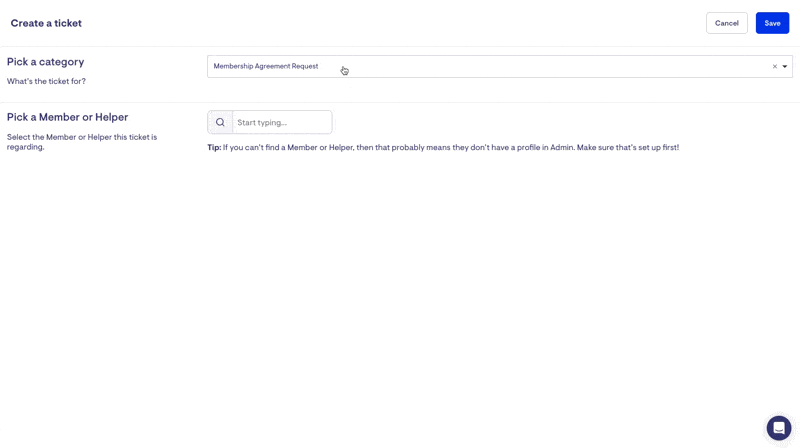
Task: Click the 'Pick a Member or Helper' heading
Action: [67, 117]
